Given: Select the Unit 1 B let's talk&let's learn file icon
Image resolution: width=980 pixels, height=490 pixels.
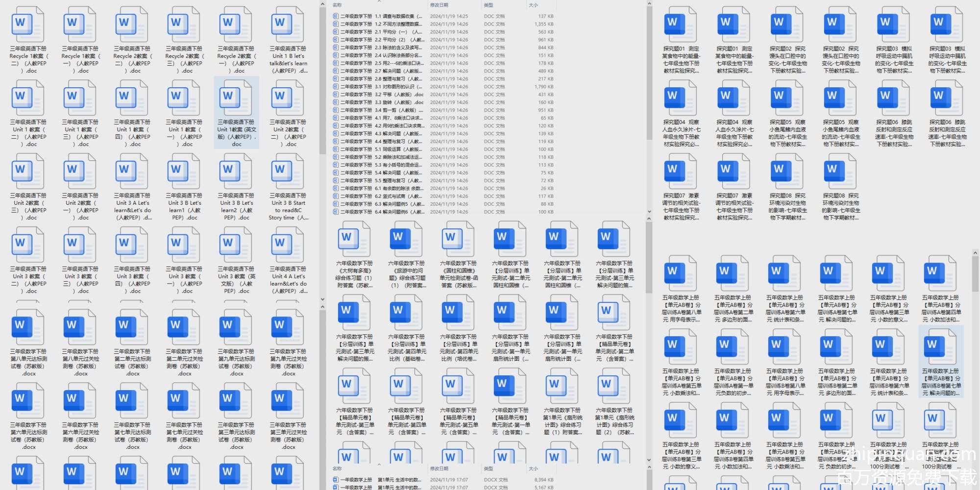Looking at the screenshot, I should 288,24.
